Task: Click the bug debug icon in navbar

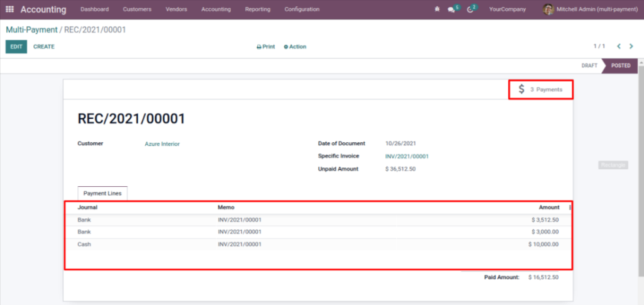Action: pyautogui.click(x=437, y=9)
